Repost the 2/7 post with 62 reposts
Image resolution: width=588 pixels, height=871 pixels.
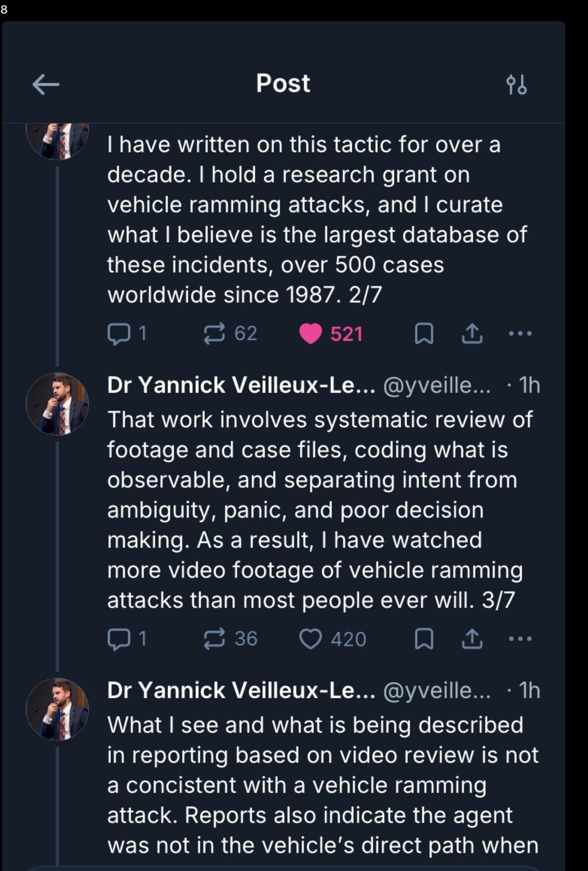coord(214,333)
